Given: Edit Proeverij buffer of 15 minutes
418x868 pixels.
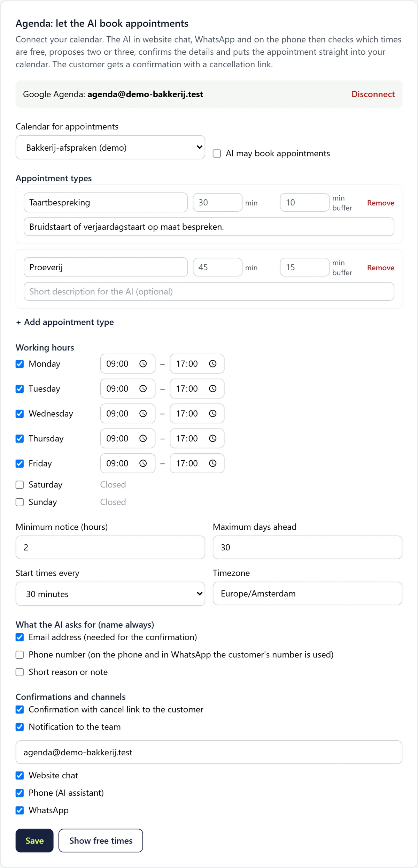Looking at the screenshot, I should (x=305, y=267).
